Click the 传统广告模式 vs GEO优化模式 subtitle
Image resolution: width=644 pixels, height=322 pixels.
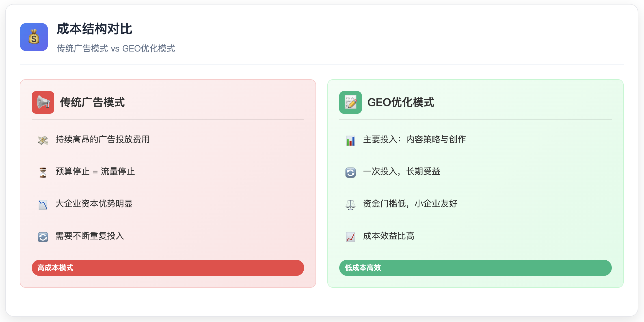[116, 49]
